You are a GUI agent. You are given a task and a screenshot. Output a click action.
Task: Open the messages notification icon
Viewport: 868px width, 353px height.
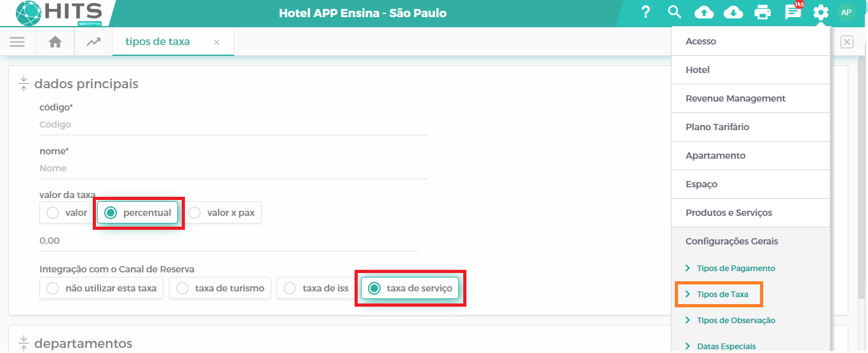792,12
